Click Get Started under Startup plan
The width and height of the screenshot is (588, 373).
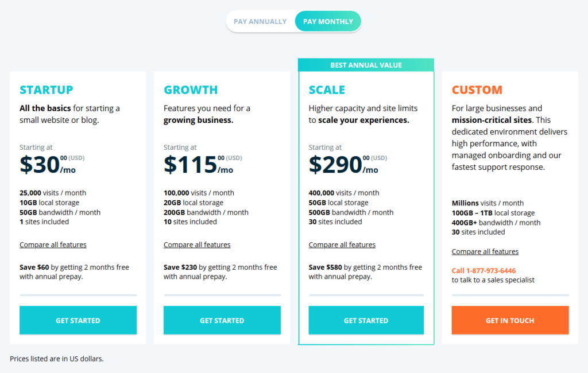point(78,320)
